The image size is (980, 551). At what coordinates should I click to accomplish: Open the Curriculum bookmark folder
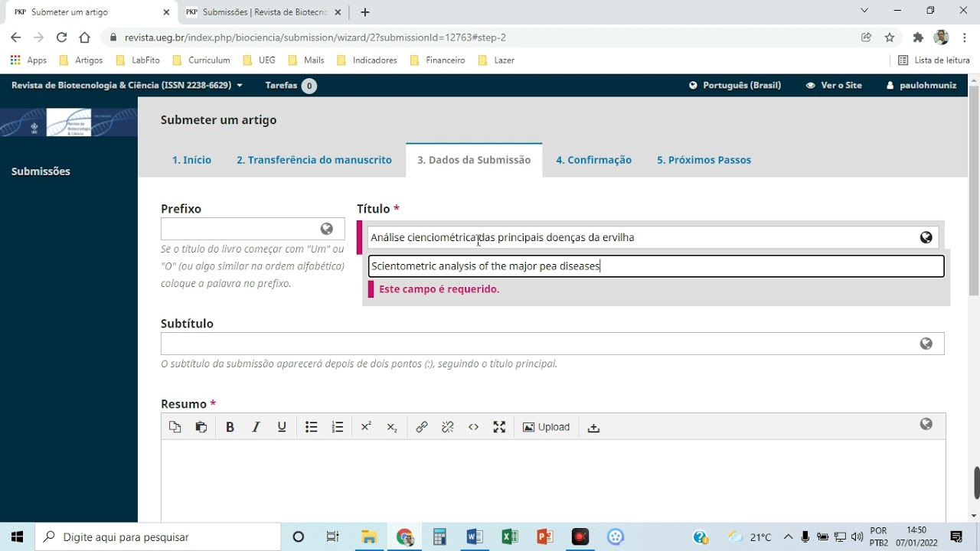click(x=201, y=60)
